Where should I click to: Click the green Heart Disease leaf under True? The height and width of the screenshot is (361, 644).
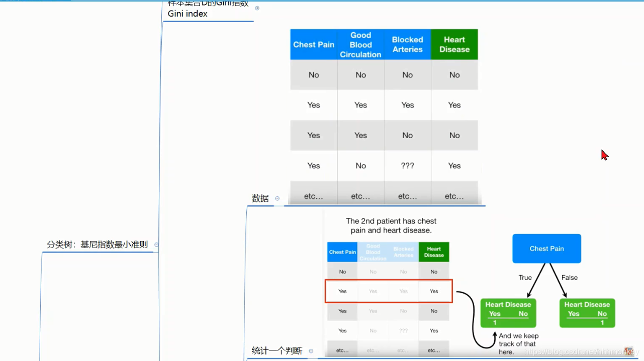[x=508, y=313]
